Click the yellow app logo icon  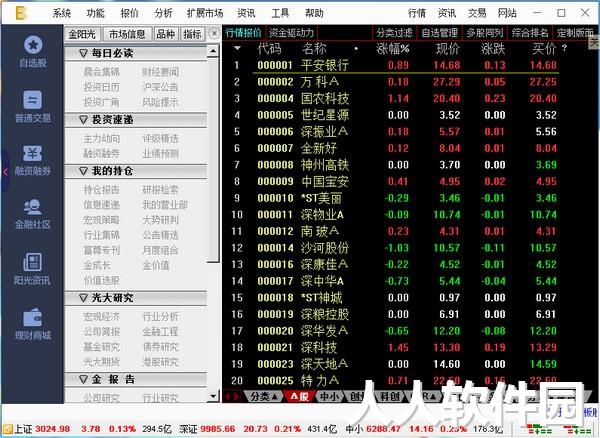click(x=21, y=13)
